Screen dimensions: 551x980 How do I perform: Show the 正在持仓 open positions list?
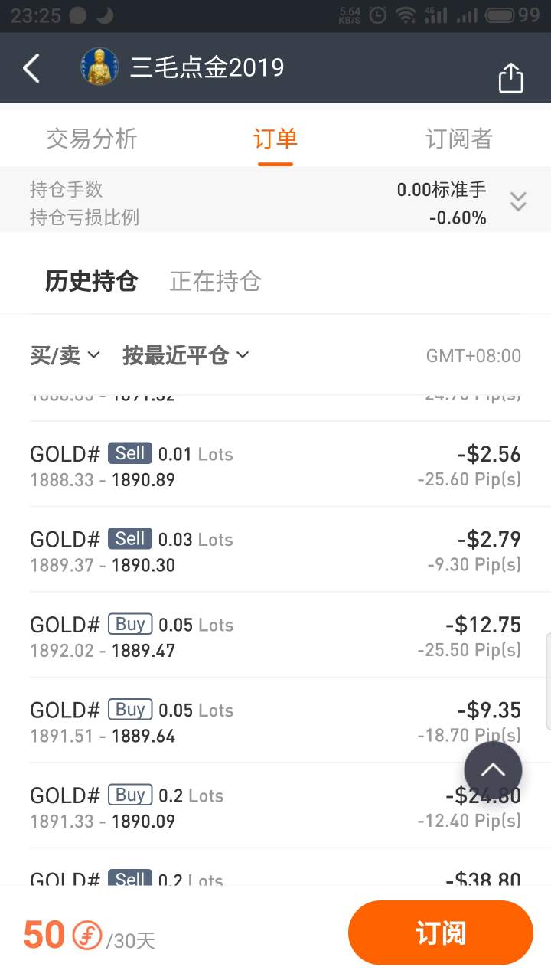tap(215, 281)
